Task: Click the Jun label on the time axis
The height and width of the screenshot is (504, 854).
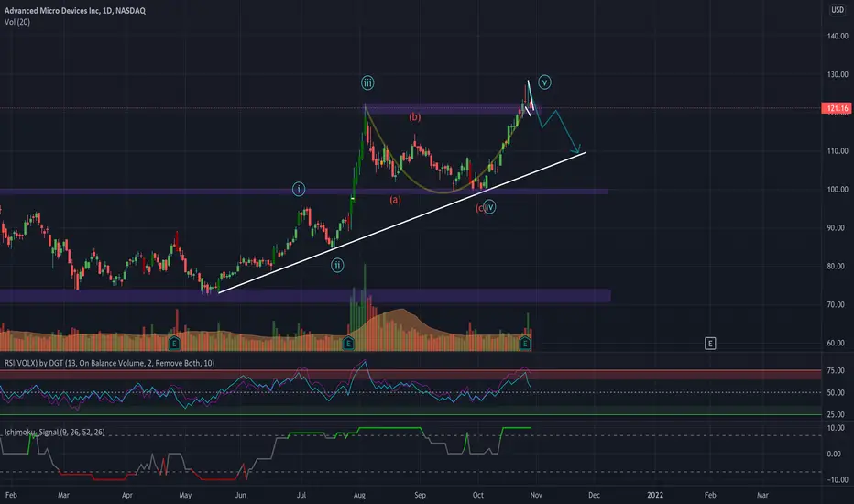Action: (x=240, y=495)
